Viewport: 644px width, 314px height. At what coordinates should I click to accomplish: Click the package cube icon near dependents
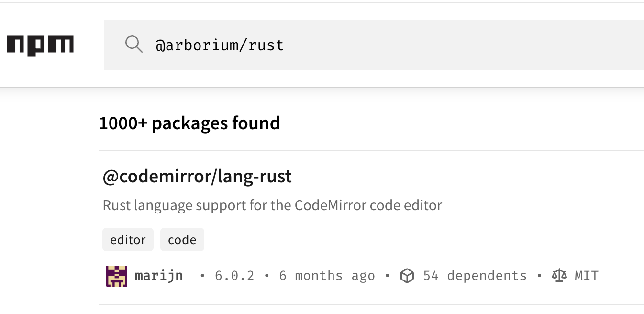[x=407, y=275]
